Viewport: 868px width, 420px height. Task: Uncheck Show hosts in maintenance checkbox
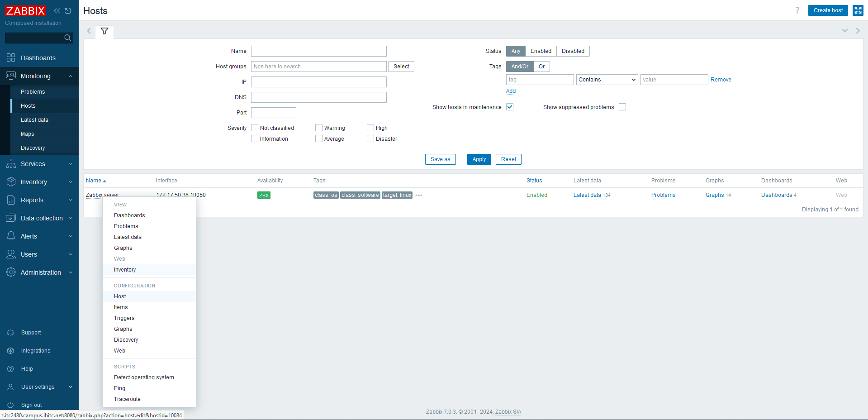(x=510, y=107)
